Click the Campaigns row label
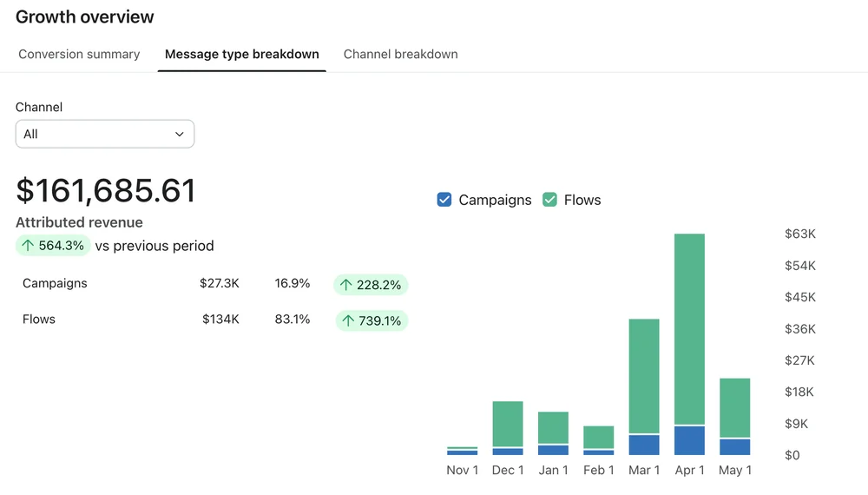The height and width of the screenshot is (495, 868). coord(55,283)
